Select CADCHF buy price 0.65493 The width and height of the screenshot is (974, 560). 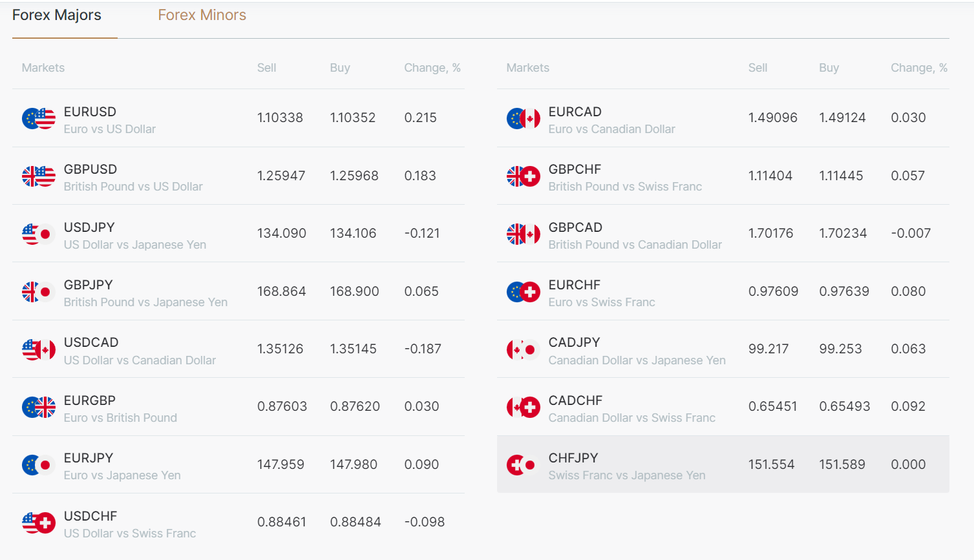click(x=845, y=406)
